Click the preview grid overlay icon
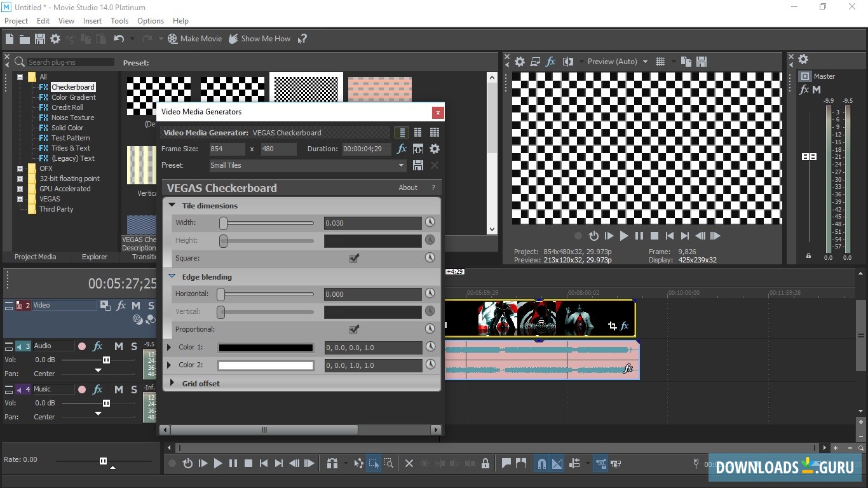Viewport: 868px width, 488px height. click(x=660, y=62)
